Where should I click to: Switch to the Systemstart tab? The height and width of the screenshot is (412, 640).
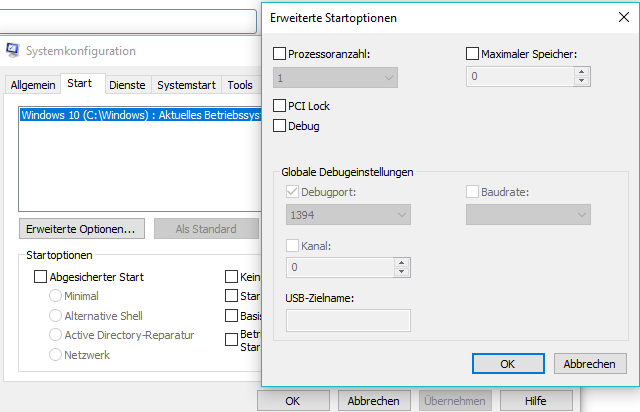click(x=187, y=85)
